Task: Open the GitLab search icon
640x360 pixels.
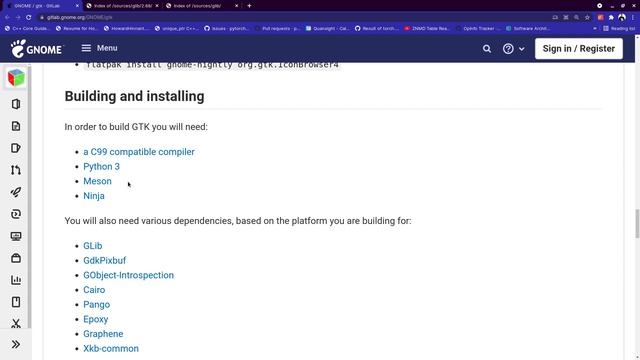Action: [487, 49]
